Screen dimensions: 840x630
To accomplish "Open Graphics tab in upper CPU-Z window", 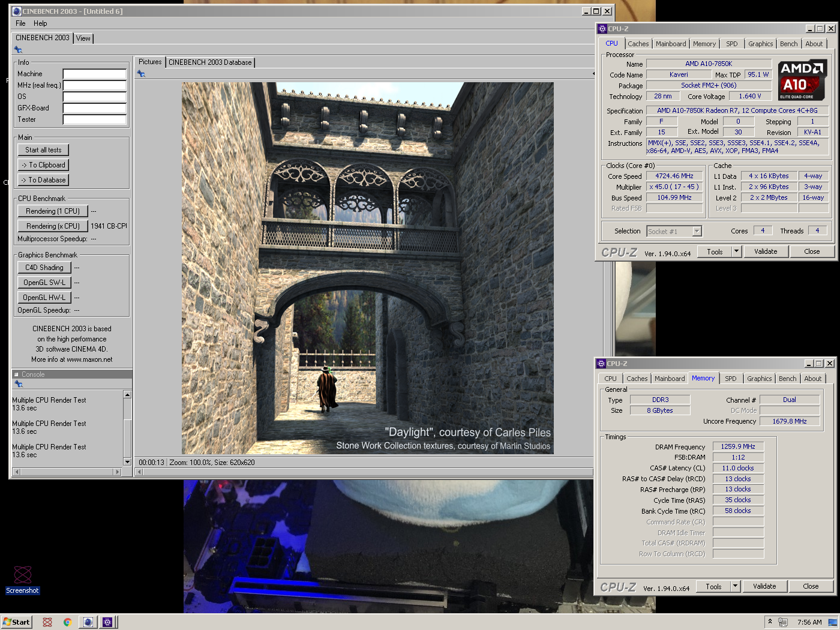I will click(x=760, y=44).
